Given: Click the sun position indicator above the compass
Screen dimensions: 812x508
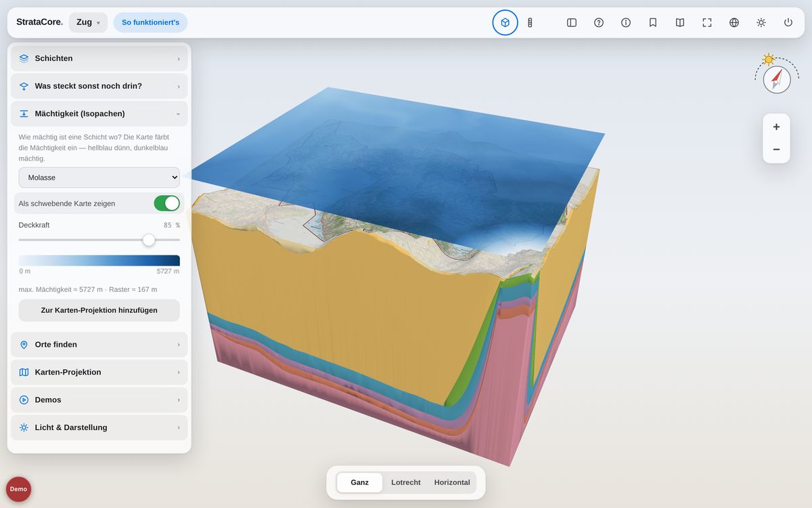Looking at the screenshot, I should point(768,59).
